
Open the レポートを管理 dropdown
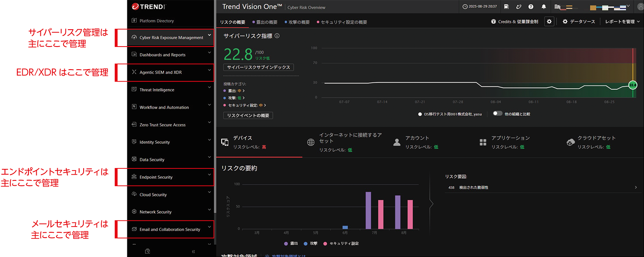point(622,21)
